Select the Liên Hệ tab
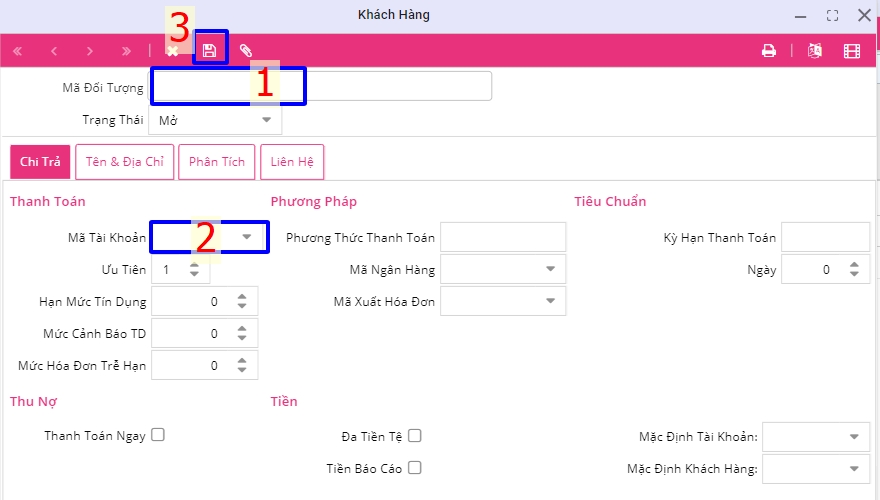The image size is (880, 500). point(291,162)
